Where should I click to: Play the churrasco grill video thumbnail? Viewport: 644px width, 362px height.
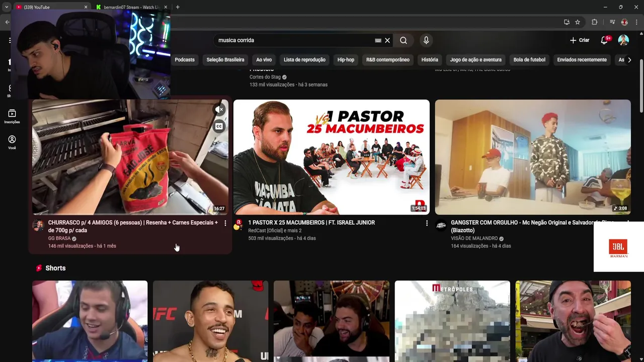130,157
